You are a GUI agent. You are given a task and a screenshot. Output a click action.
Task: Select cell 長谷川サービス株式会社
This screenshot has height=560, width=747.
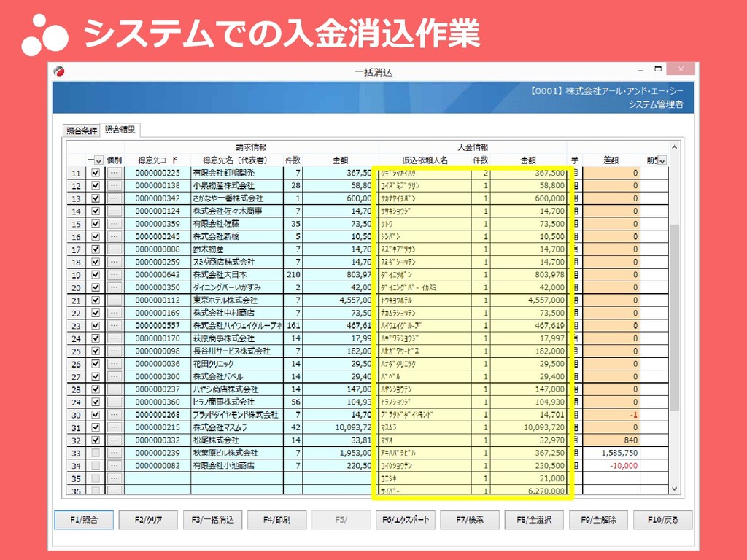pos(237,351)
